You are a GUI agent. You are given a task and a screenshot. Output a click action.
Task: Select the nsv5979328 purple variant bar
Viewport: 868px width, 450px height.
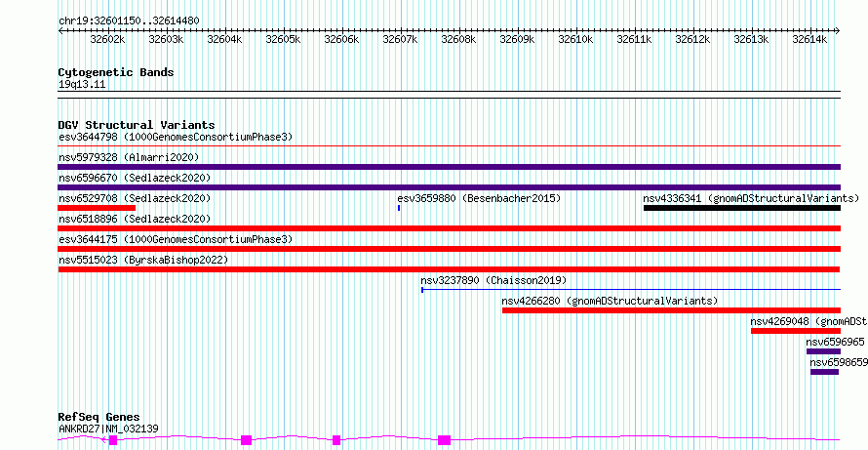449,167
